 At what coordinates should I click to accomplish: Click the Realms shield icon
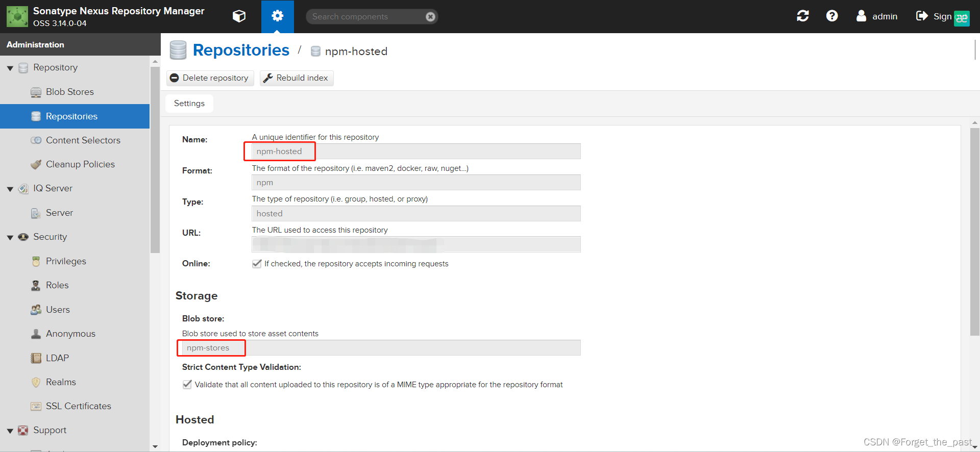coord(36,382)
